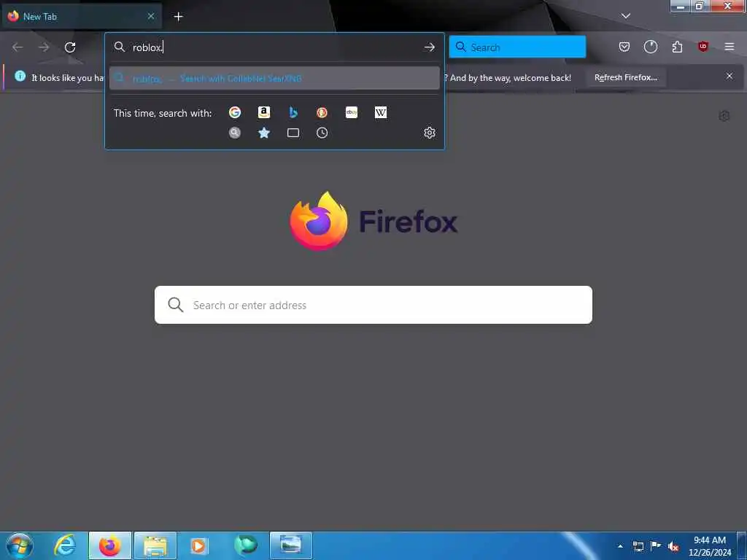Screen dimensions: 747x560
Task: Select the New Tab tab
Action: coord(82,17)
